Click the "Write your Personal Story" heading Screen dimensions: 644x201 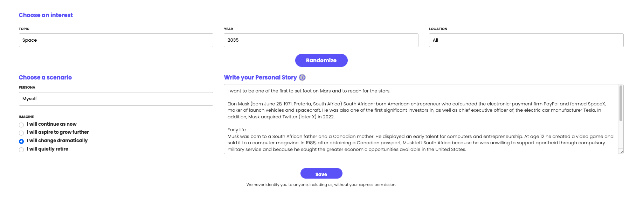[x=260, y=77]
